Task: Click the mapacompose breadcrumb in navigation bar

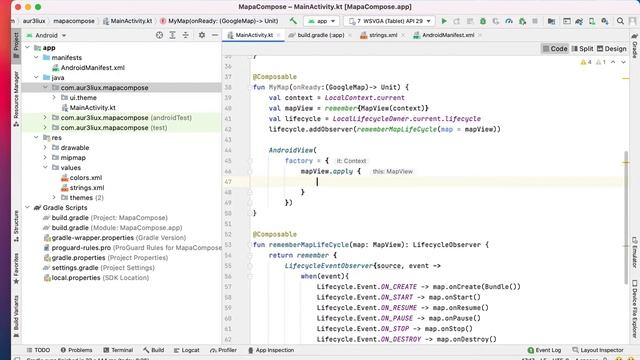Action: pos(74,21)
